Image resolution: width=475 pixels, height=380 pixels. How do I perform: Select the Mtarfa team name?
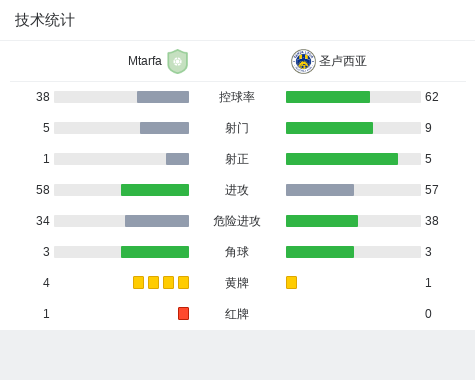tap(145, 61)
